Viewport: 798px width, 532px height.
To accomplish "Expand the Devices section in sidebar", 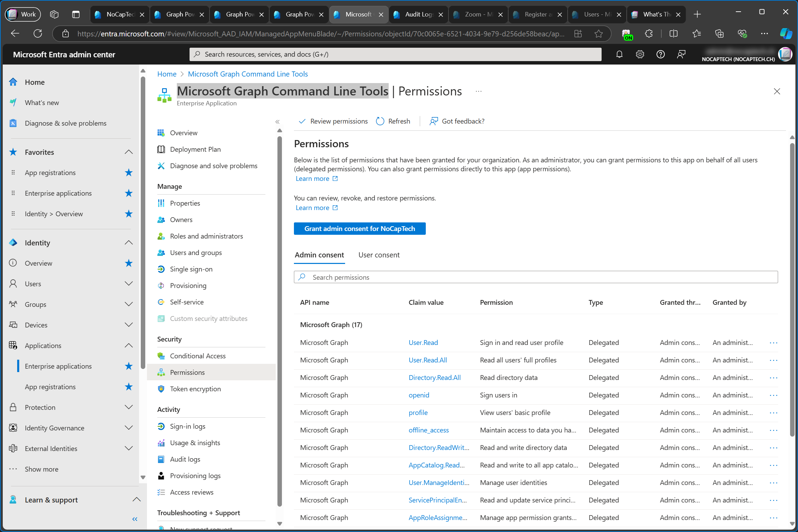I will (x=129, y=325).
